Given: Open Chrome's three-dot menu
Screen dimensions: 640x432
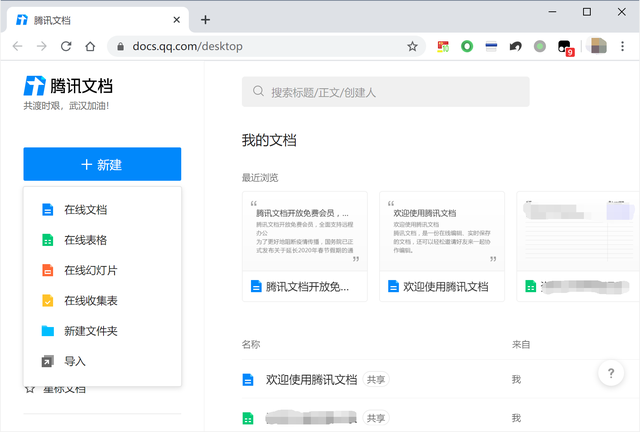Looking at the screenshot, I should (623, 46).
